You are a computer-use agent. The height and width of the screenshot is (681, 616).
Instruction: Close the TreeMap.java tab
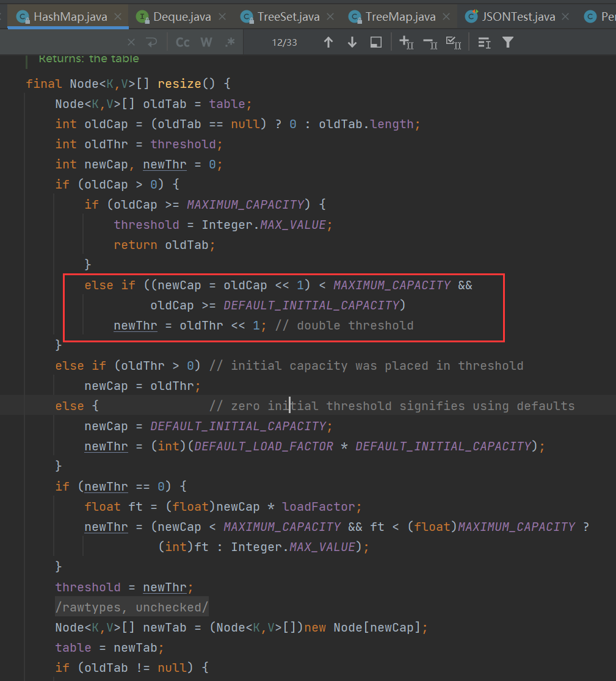(x=446, y=16)
